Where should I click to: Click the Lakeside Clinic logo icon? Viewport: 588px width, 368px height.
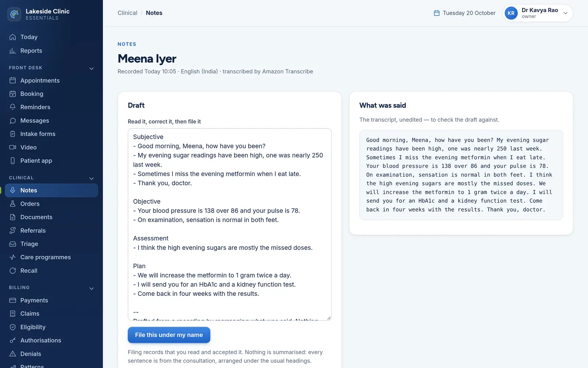[x=14, y=14]
